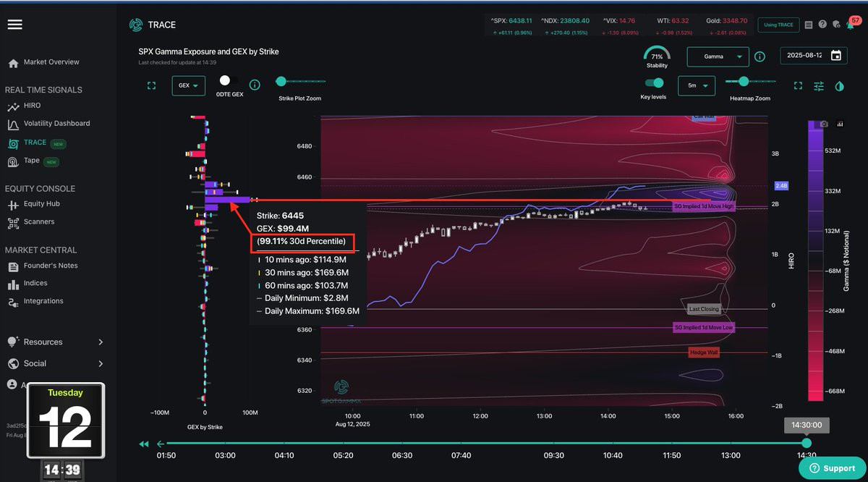The width and height of the screenshot is (868, 482).
Task: Click the timeline handle at 14:30
Action: click(807, 443)
